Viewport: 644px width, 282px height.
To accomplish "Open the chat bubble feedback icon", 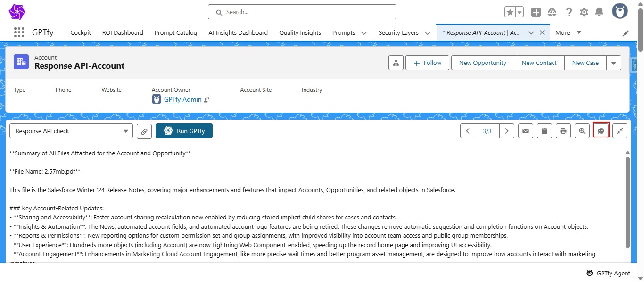I will tap(601, 131).
